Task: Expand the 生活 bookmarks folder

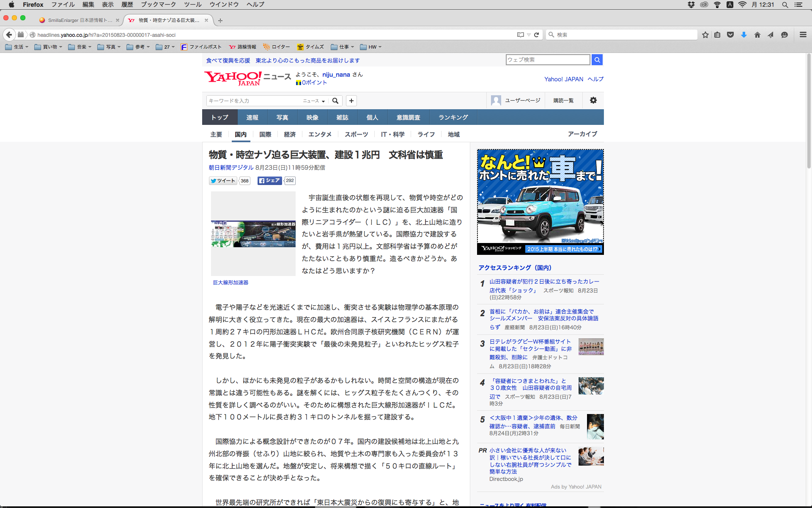Action: click(16, 47)
